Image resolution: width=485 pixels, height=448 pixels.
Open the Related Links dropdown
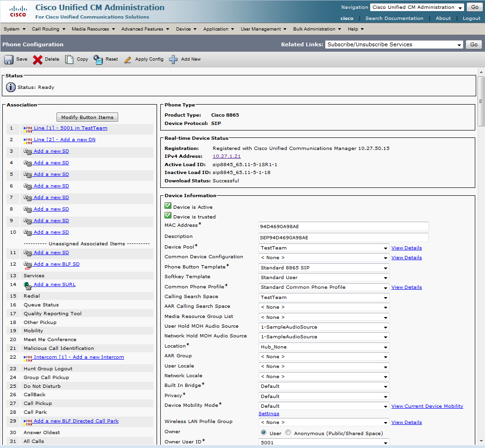394,45
